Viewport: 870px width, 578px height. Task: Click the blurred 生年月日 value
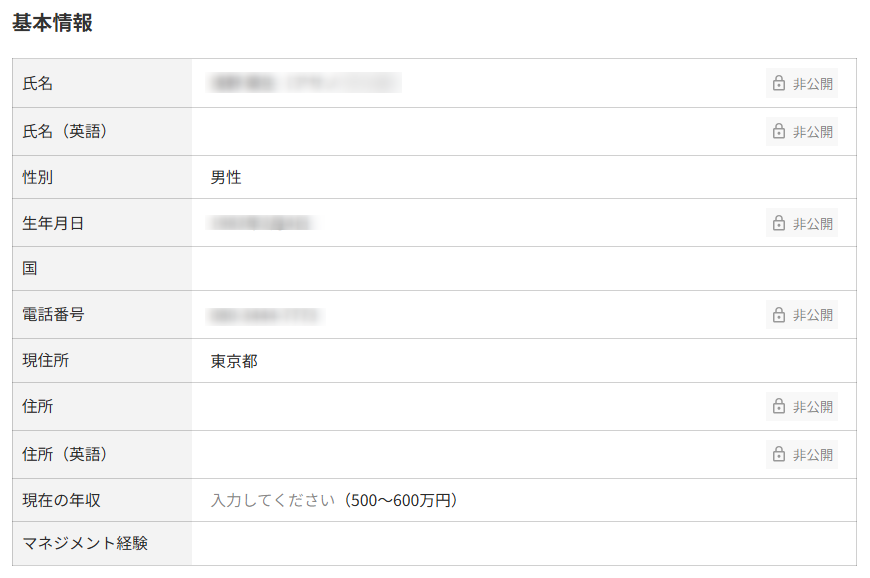pos(264,223)
